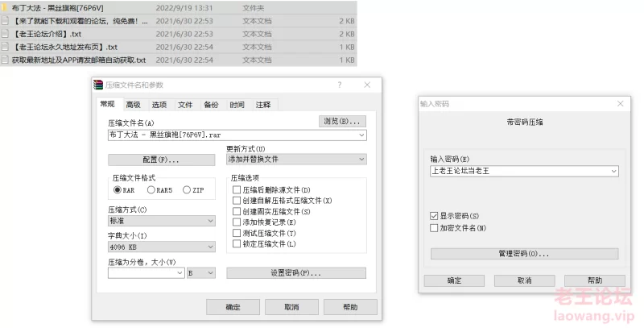Click 帮助 in the archive dialog
The width and height of the screenshot is (644, 328).
click(x=350, y=307)
